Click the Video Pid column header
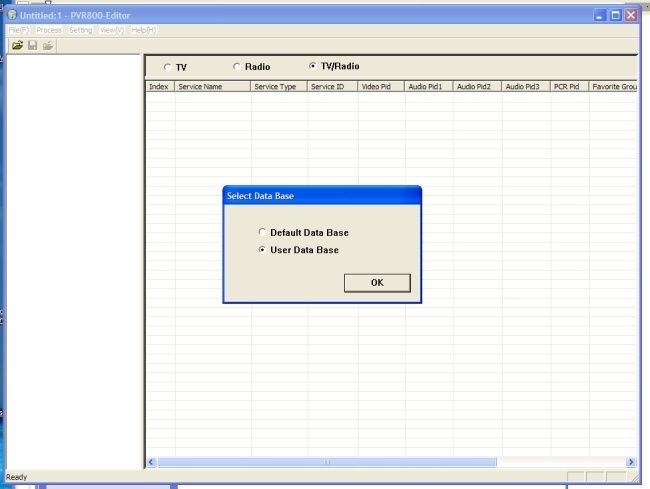This screenshot has width=650, height=489. (380, 87)
